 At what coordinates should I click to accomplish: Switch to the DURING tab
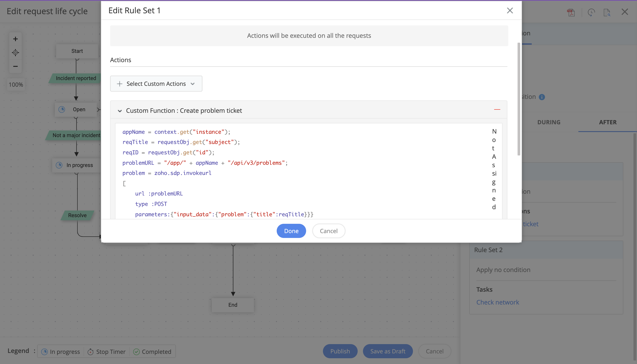549,122
